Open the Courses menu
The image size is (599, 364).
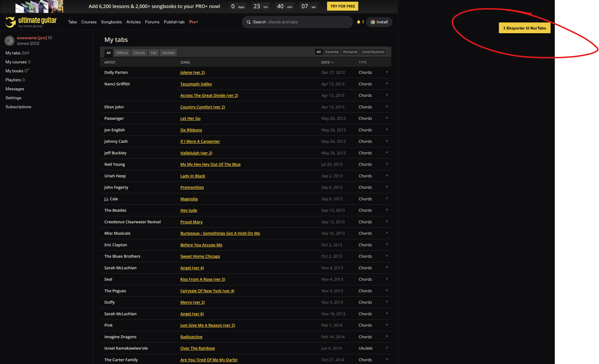[x=89, y=22]
